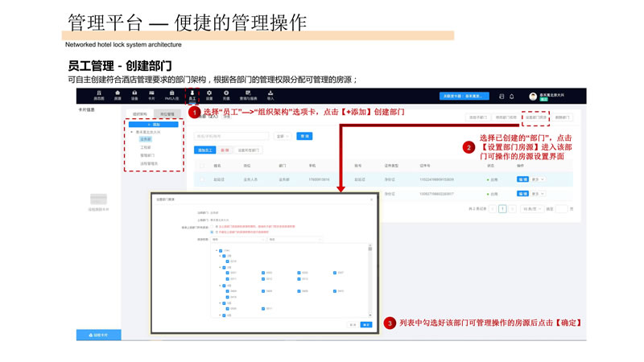Go to the previous page arrow in pagination
The image size is (644, 362).
coord(493,209)
